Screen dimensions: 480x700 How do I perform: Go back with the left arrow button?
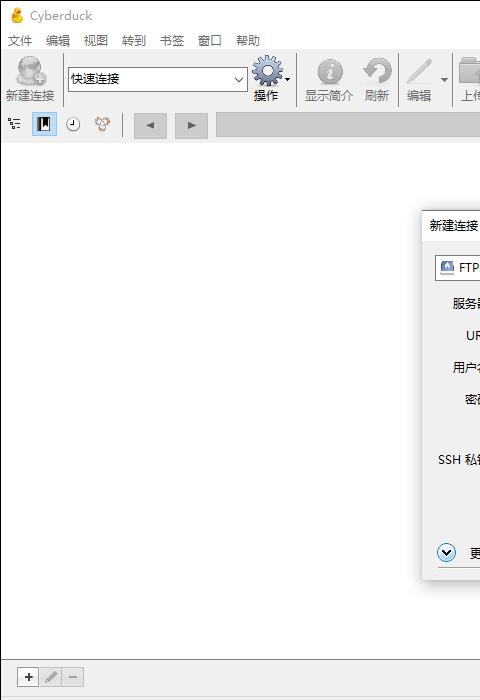click(150, 125)
